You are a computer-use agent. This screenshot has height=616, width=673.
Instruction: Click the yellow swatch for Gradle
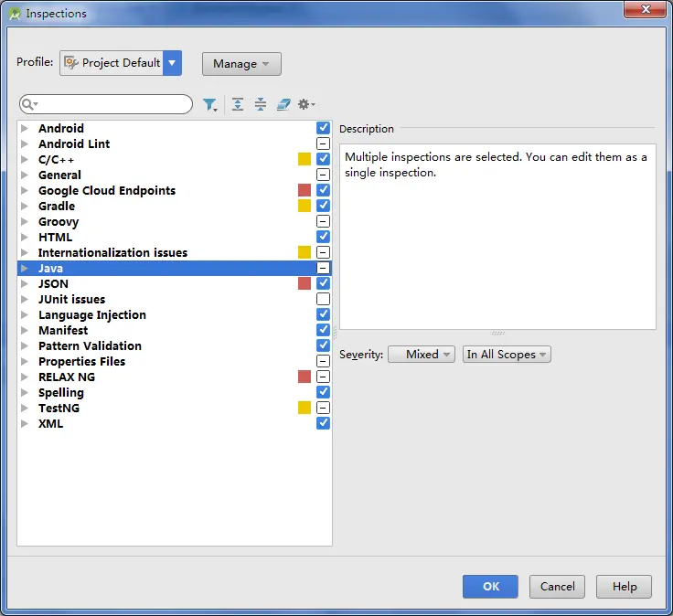(304, 206)
